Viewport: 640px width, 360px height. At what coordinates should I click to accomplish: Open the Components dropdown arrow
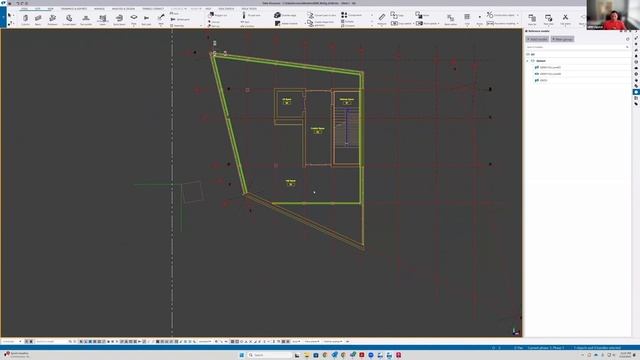[371, 16]
